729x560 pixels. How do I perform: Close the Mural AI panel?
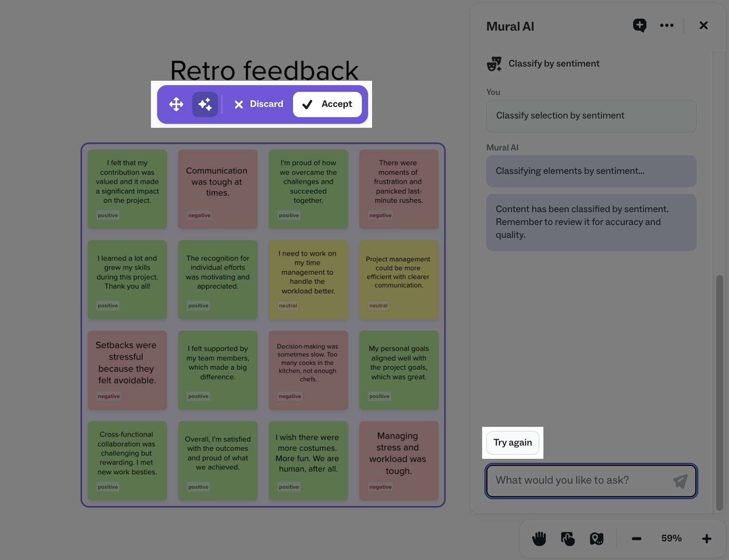tap(704, 25)
